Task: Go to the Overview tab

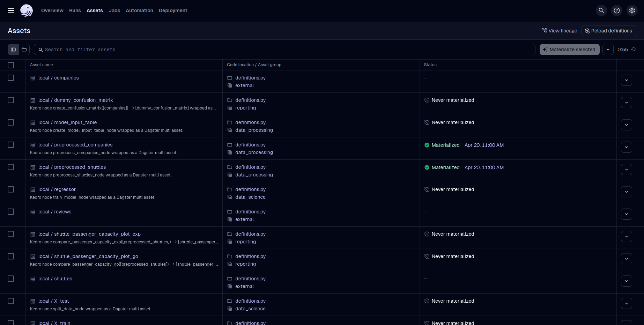Action: (52, 10)
